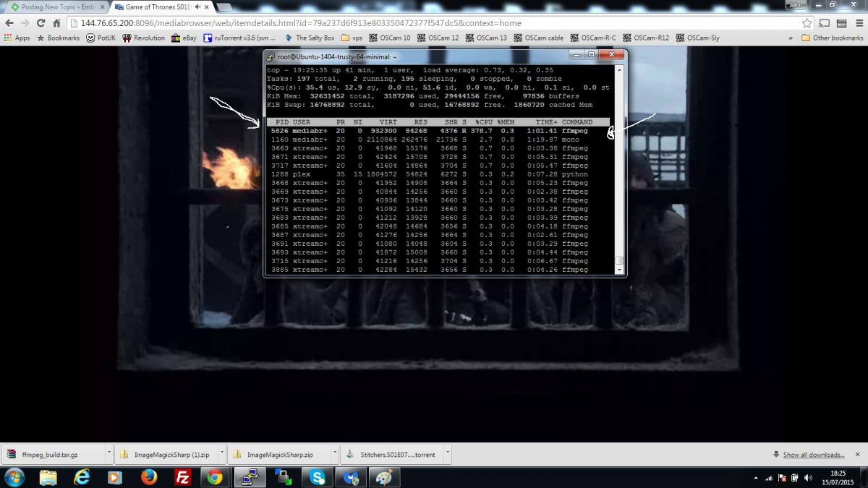Reload the current page

tap(41, 23)
